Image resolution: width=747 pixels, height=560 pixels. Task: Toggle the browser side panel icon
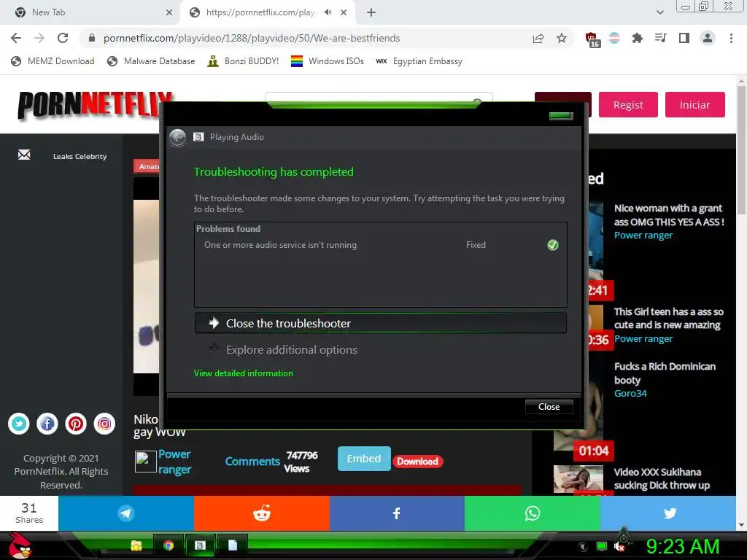pos(684,38)
